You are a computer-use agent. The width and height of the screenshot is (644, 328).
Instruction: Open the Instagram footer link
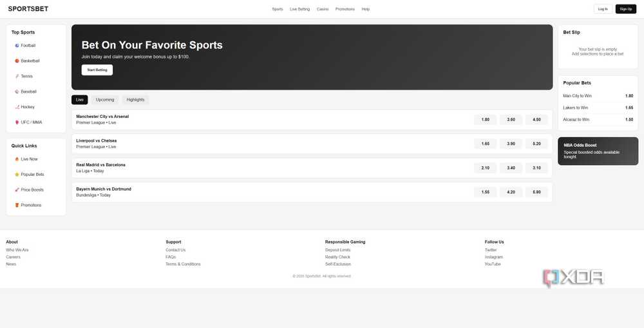coord(494,257)
